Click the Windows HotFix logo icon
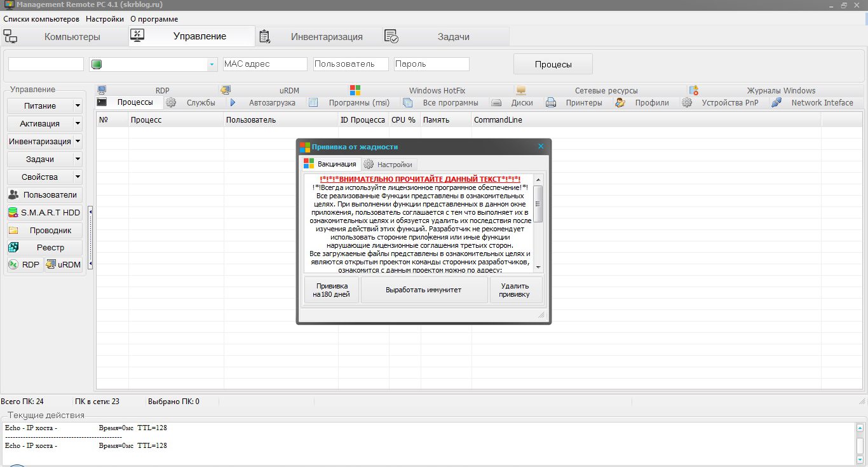Screen dimensions: 868x467 coord(355,90)
